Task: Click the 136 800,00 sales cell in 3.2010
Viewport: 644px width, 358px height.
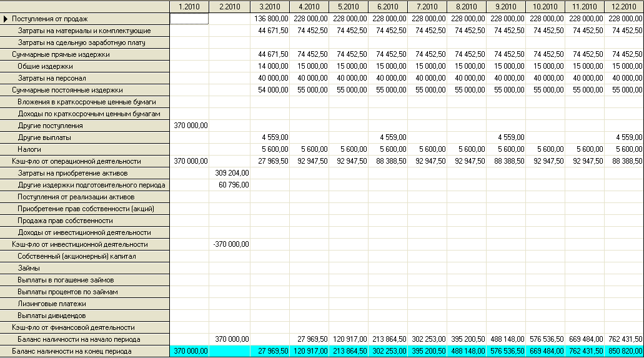Action: [270, 19]
